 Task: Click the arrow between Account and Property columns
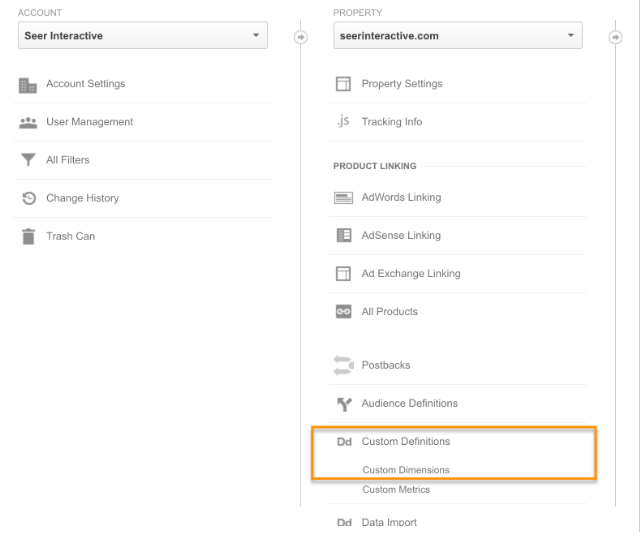pos(300,37)
